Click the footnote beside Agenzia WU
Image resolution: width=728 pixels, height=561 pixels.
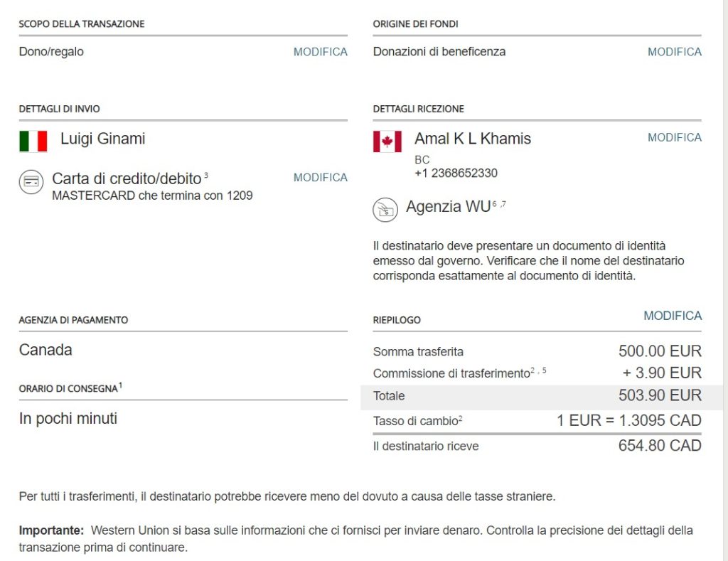click(499, 204)
